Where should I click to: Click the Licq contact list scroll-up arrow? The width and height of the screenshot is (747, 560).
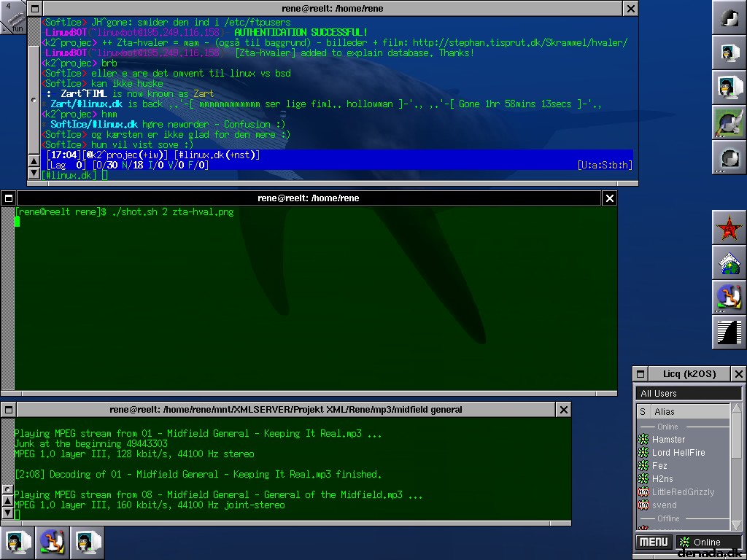pyautogui.click(x=736, y=408)
